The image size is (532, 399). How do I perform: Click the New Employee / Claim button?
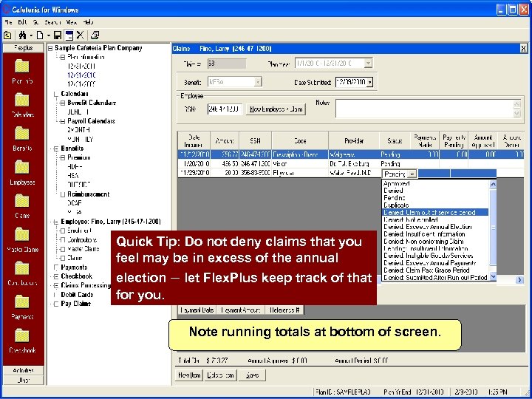[x=276, y=109]
